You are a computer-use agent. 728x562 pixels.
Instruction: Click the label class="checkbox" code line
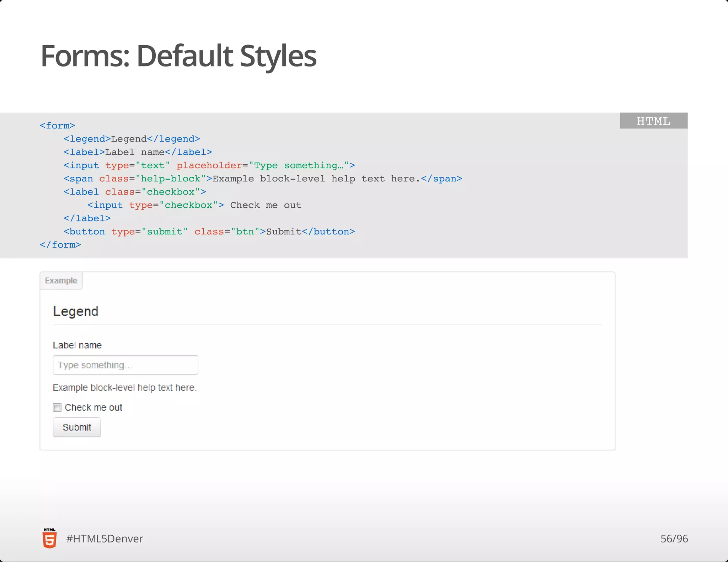click(135, 192)
